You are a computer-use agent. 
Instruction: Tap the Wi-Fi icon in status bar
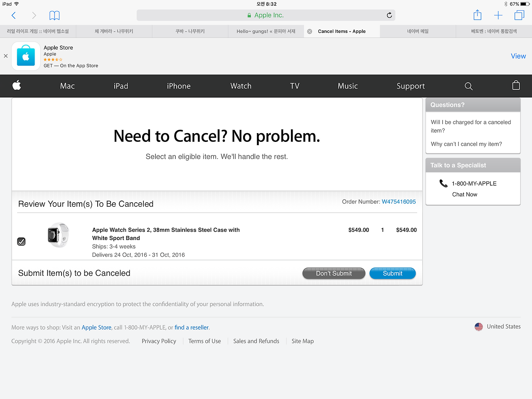(x=17, y=4)
